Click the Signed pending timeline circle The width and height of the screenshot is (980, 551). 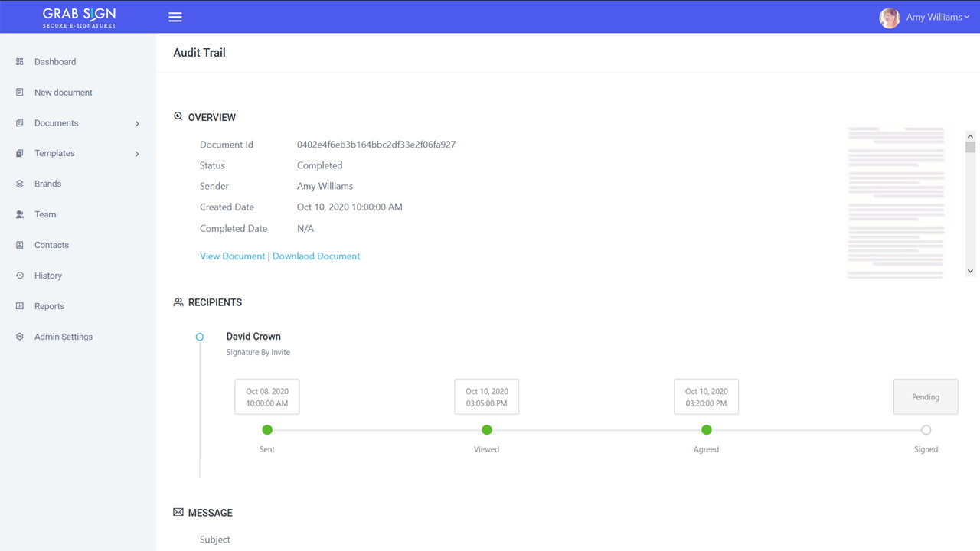[926, 430]
